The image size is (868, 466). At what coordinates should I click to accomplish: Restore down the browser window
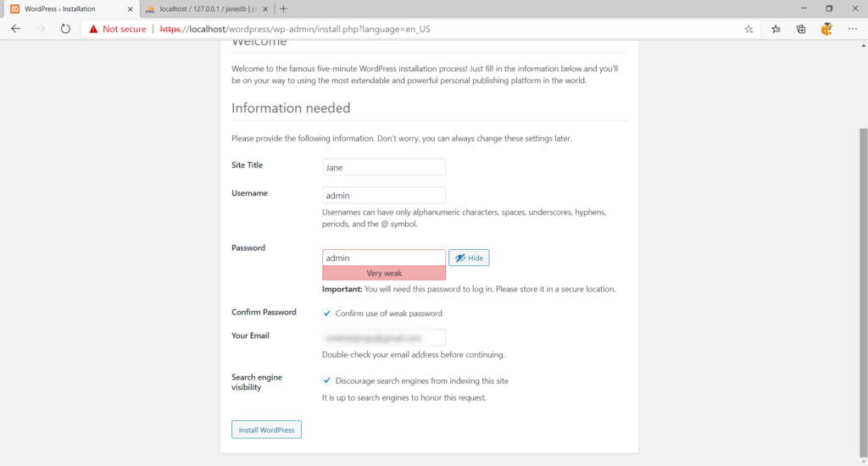point(829,8)
